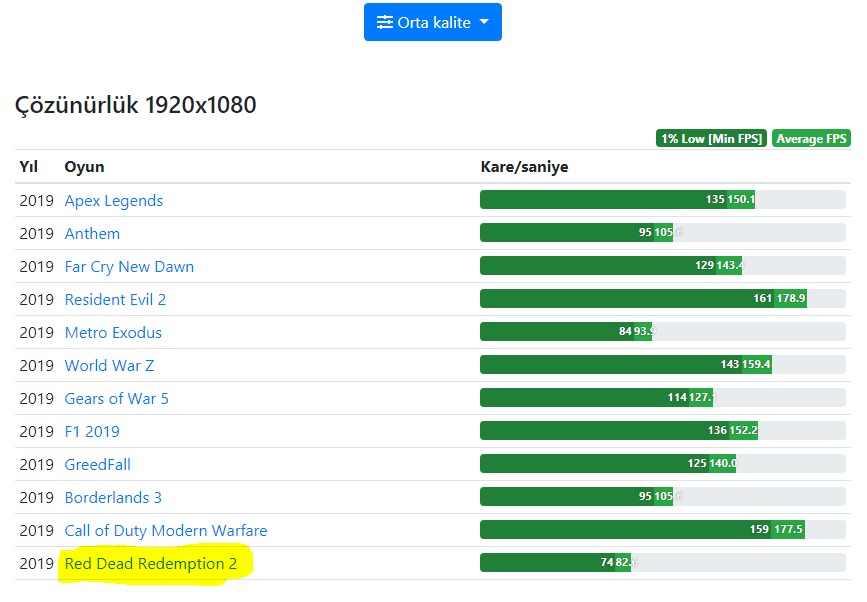The image size is (867, 602).
Task: Open the F1 2019 link
Action: click(92, 431)
